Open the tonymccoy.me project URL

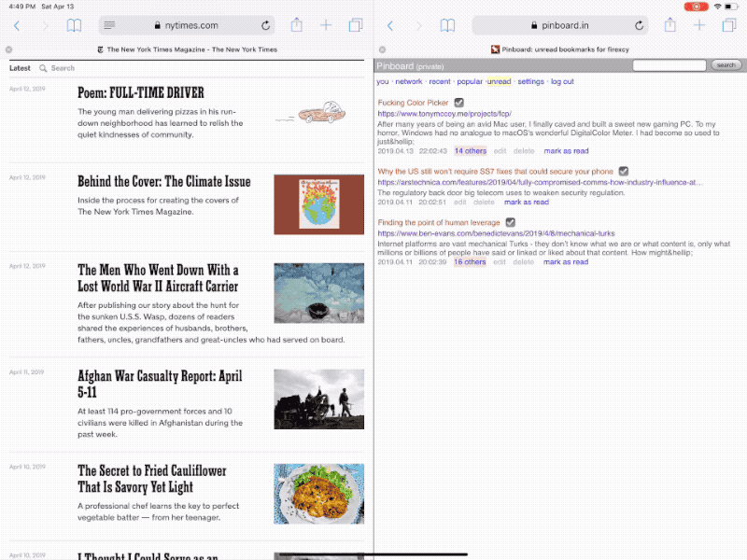pos(444,114)
